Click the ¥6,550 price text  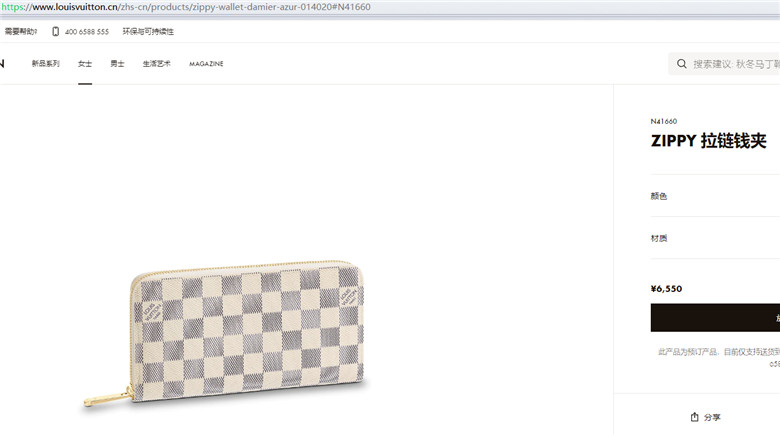click(666, 289)
